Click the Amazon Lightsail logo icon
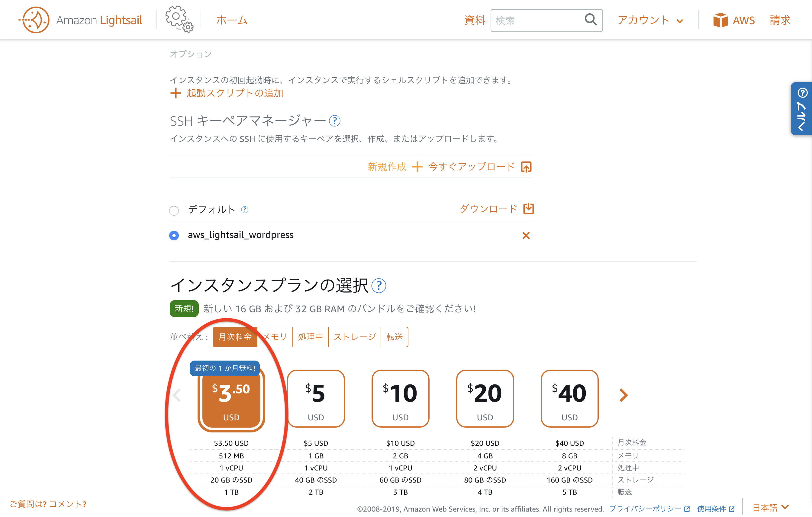The image size is (812, 517). click(34, 20)
